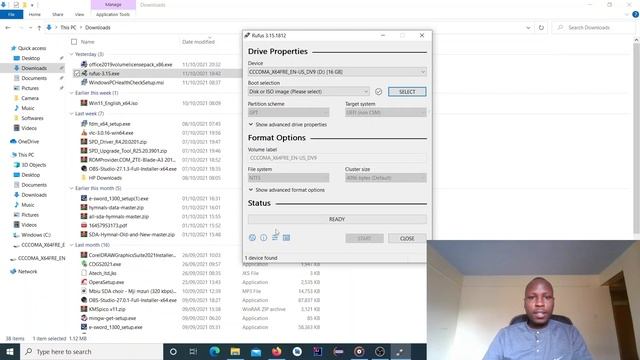
Task: Open Downloads under Quick access
Action: (34, 68)
